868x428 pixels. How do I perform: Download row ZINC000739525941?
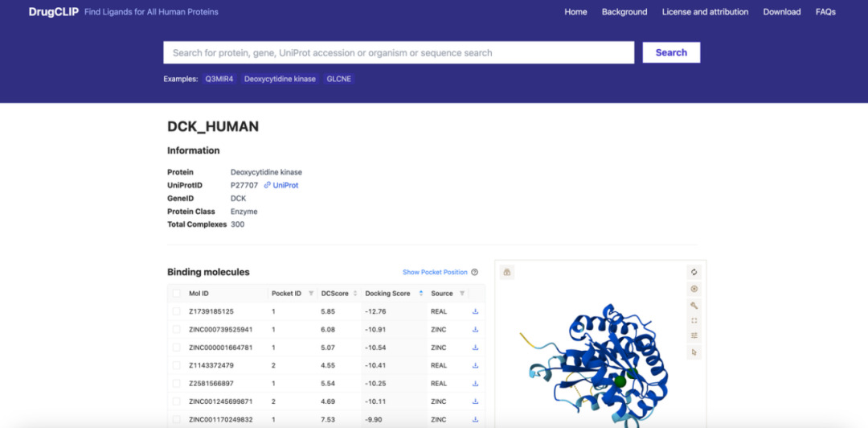click(475, 329)
